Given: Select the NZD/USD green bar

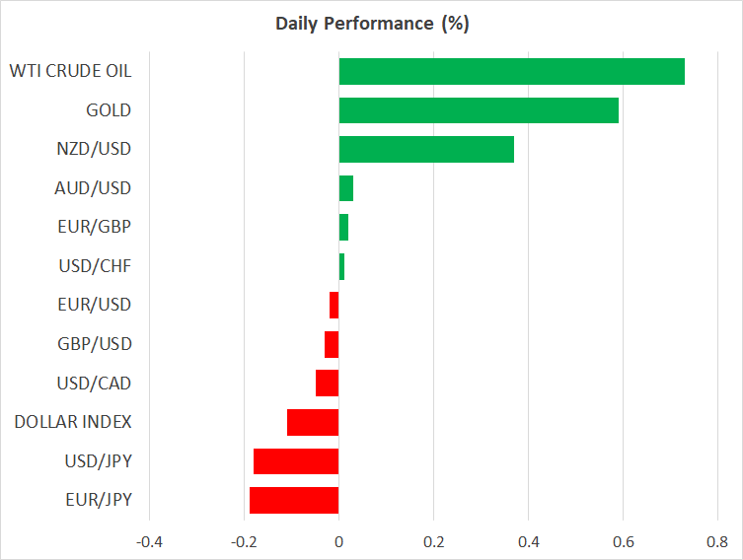Looking at the screenshot, I should tap(426, 149).
